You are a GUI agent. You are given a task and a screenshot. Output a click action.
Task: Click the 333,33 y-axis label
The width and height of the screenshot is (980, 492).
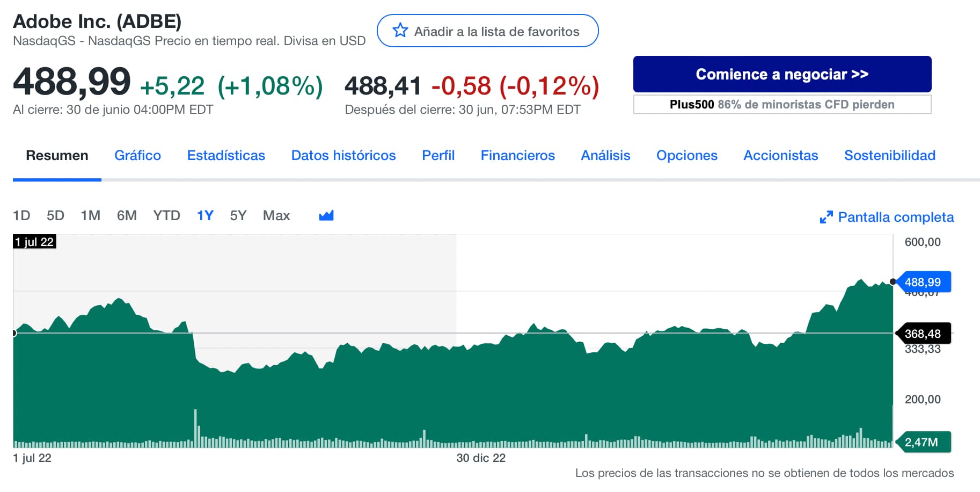(923, 349)
